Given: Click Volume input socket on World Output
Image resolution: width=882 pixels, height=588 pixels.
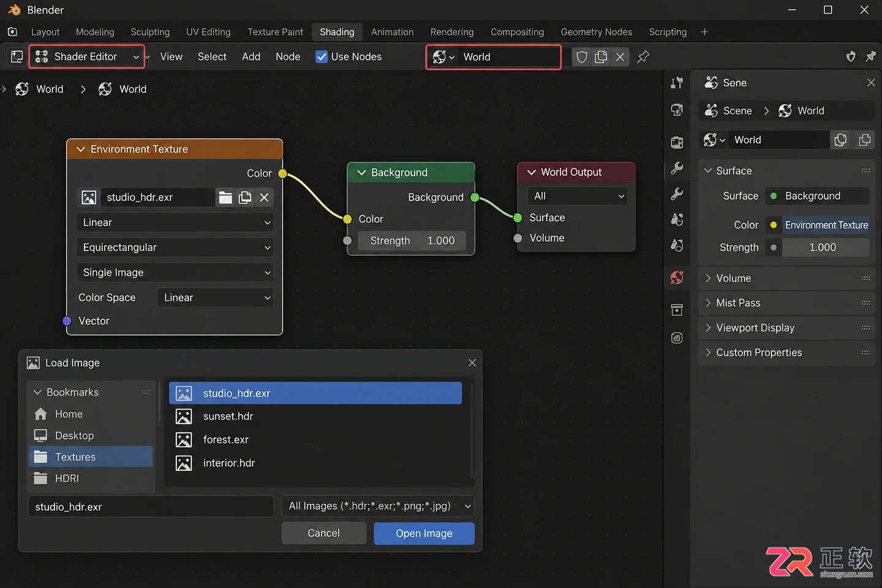Looking at the screenshot, I should click(x=518, y=238).
